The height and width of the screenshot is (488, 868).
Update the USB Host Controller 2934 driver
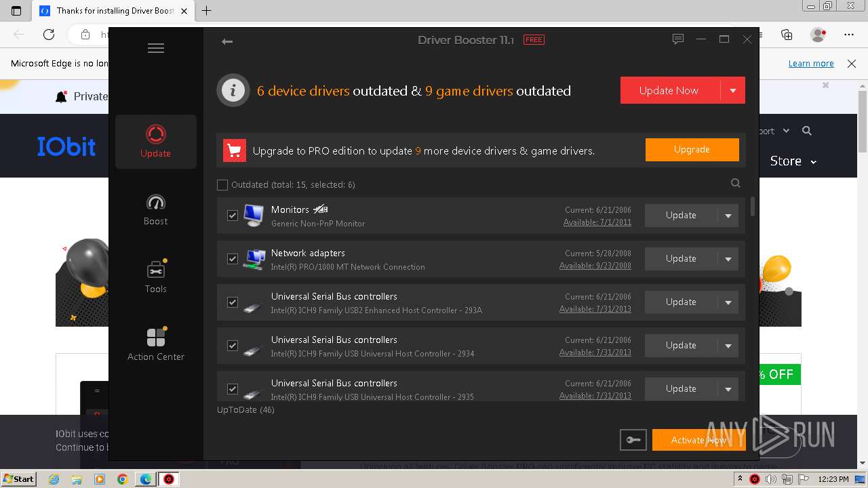point(681,345)
